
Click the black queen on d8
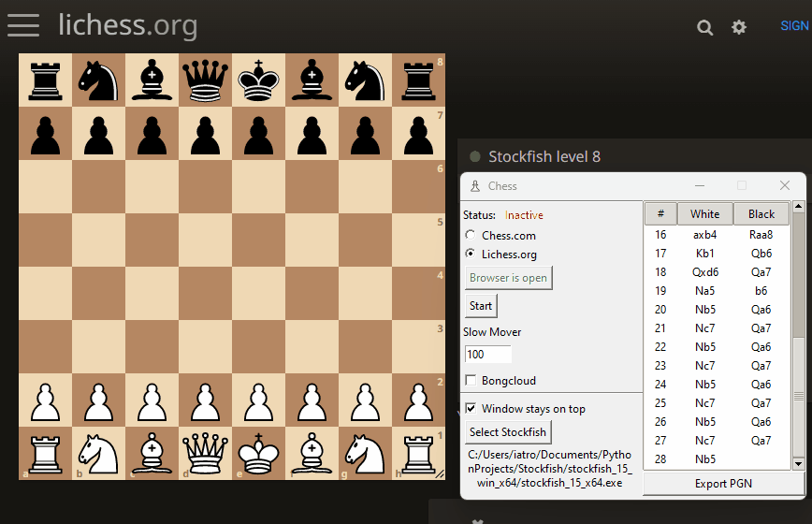[205, 80]
